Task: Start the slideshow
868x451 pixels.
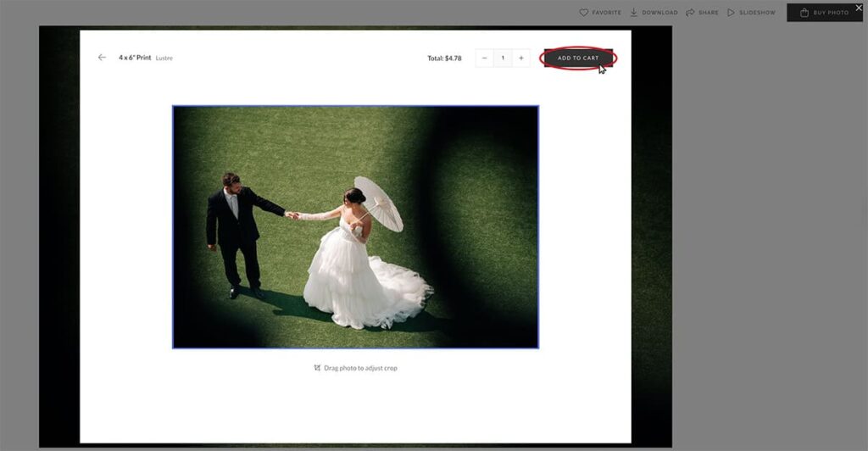Action: pos(751,12)
